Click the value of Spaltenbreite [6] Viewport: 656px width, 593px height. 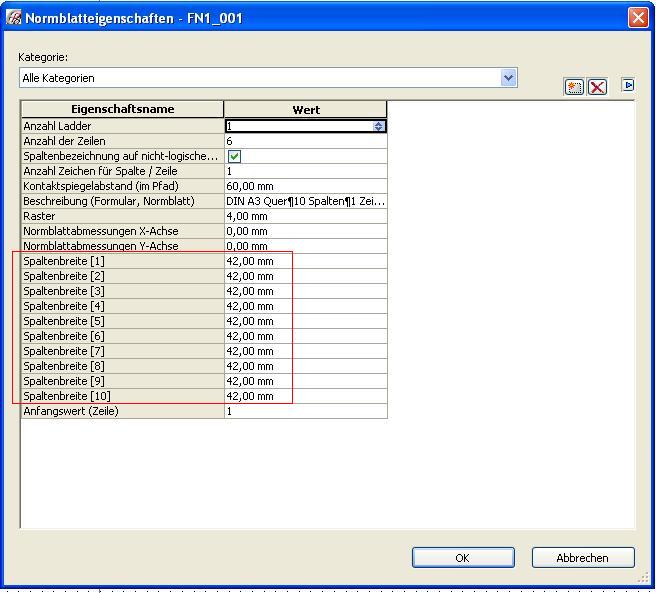306,336
